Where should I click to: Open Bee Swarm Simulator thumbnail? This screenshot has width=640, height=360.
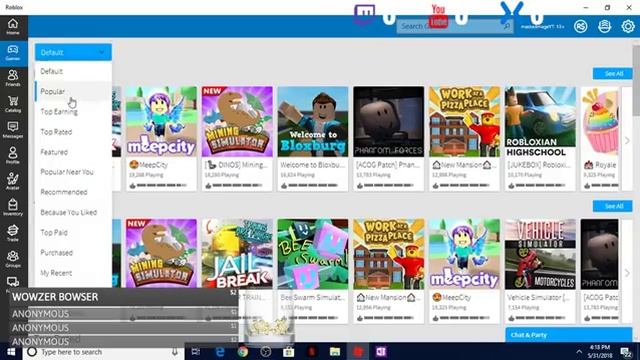[313, 254]
